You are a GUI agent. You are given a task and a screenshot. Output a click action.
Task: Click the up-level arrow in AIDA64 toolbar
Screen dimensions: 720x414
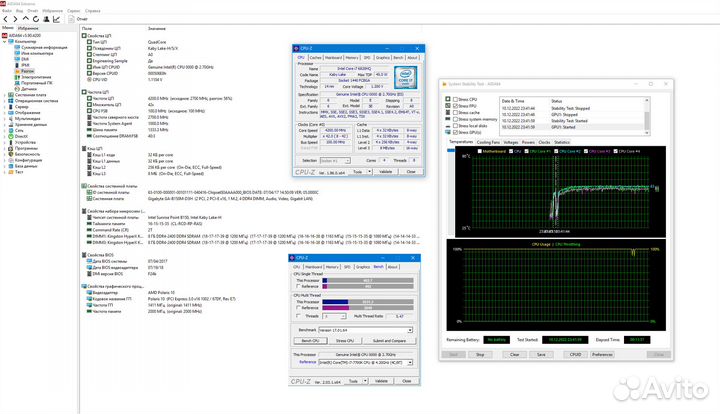point(26,19)
